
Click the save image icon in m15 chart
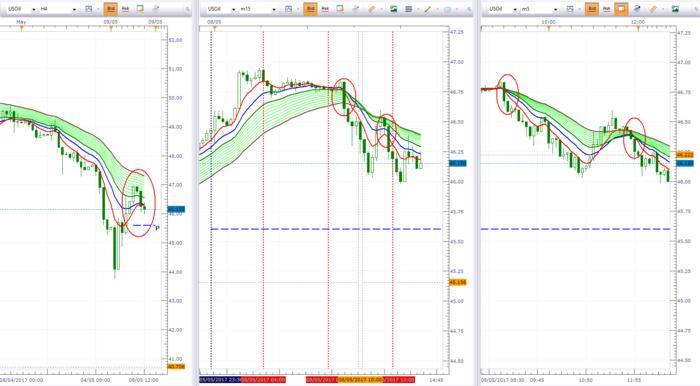[393, 9]
